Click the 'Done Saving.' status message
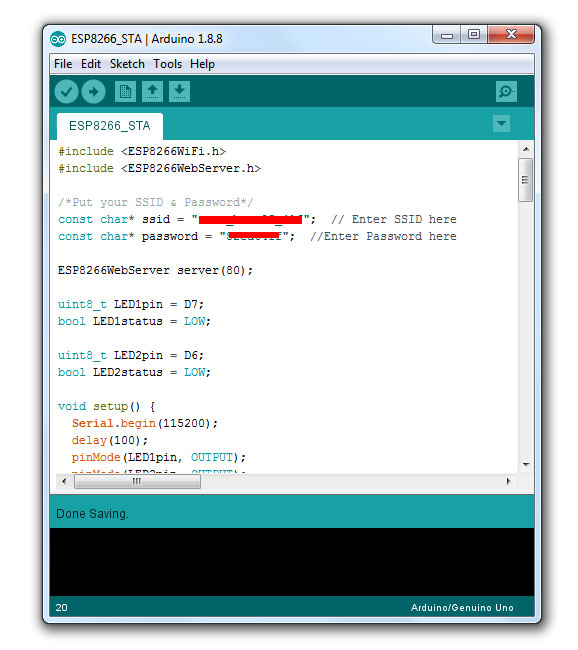This screenshot has width=578, height=650. [92, 514]
